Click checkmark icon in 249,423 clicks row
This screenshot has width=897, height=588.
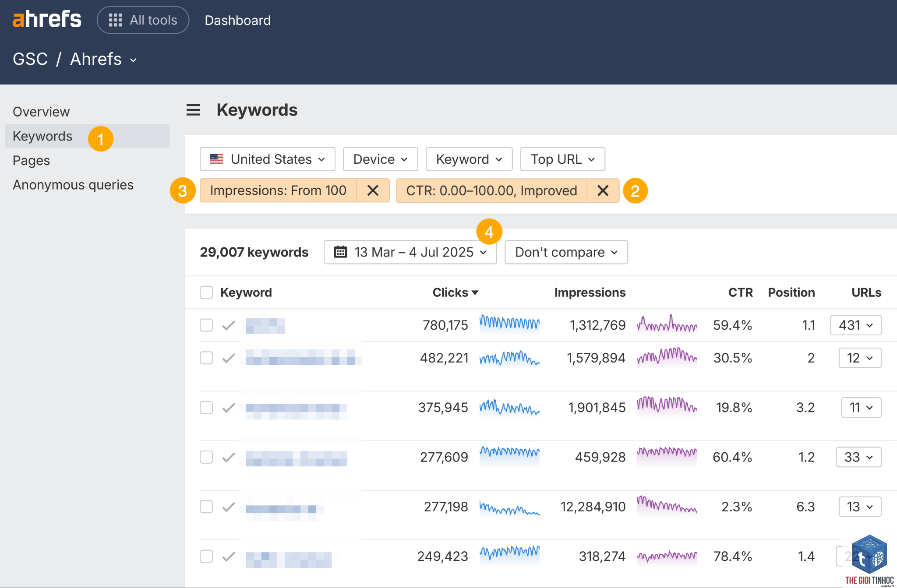(229, 556)
